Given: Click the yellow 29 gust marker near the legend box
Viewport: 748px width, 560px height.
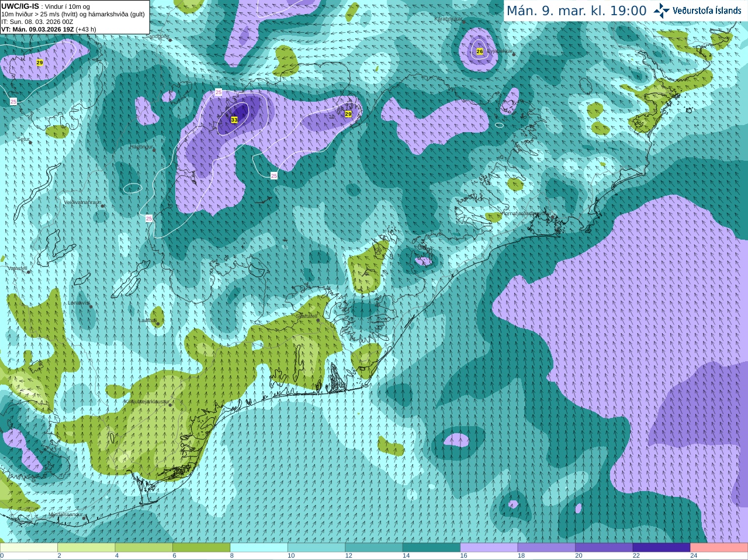Looking at the screenshot, I should pos(40,62).
